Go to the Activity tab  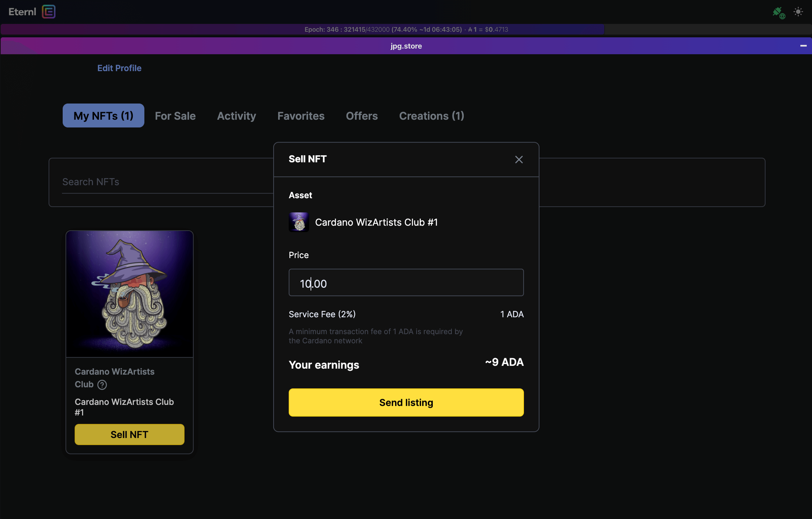pyautogui.click(x=236, y=116)
